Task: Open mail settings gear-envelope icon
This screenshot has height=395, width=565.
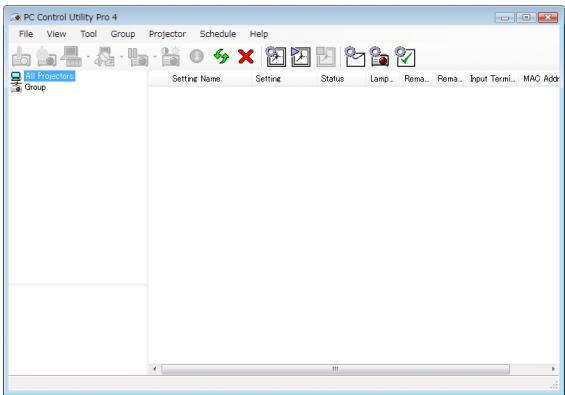Action: coord(355,57)
